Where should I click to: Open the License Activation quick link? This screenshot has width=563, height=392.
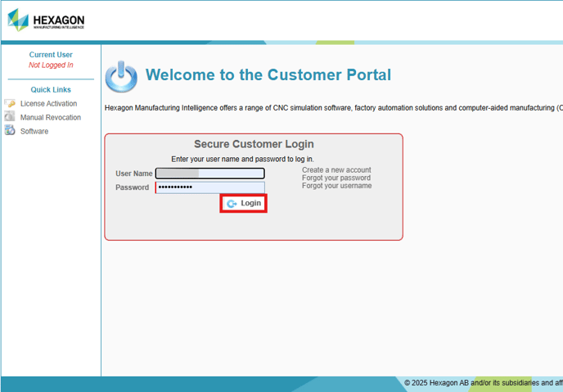(x=48, y=104)
